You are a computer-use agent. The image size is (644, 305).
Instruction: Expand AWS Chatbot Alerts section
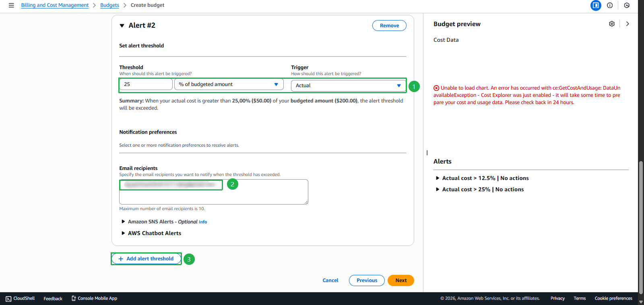click(x=123, y=233)
